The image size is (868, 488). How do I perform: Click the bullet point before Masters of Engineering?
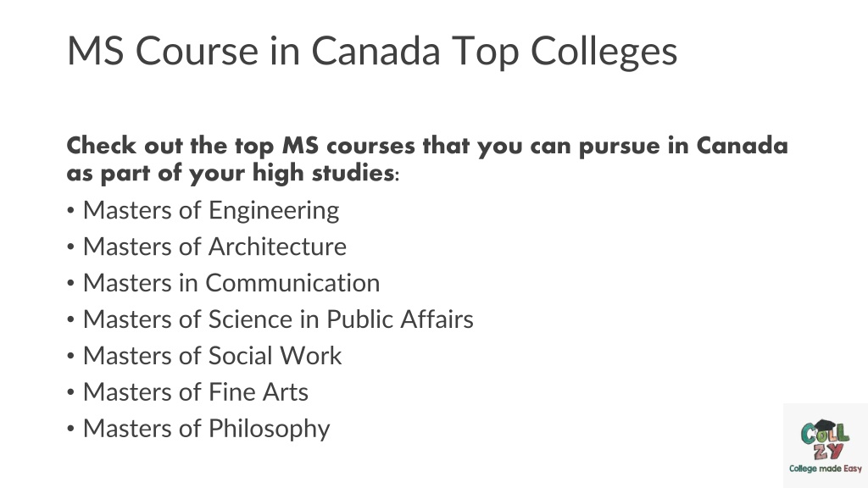(x=70, y=211)
